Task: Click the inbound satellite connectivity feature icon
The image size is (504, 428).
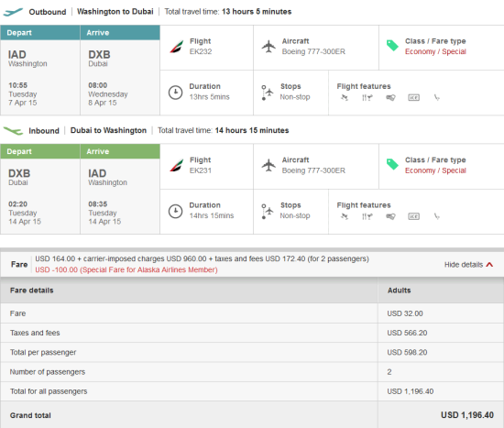Action: click(345, 216)
